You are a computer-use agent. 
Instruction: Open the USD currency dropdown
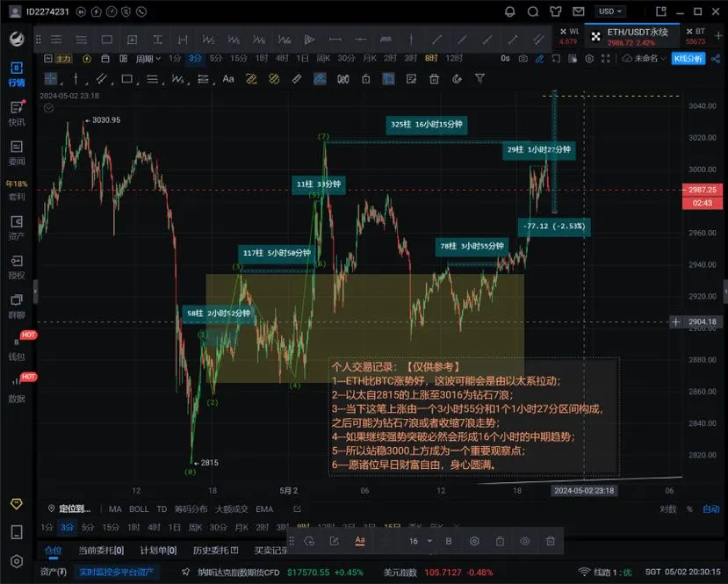[610, 11]
